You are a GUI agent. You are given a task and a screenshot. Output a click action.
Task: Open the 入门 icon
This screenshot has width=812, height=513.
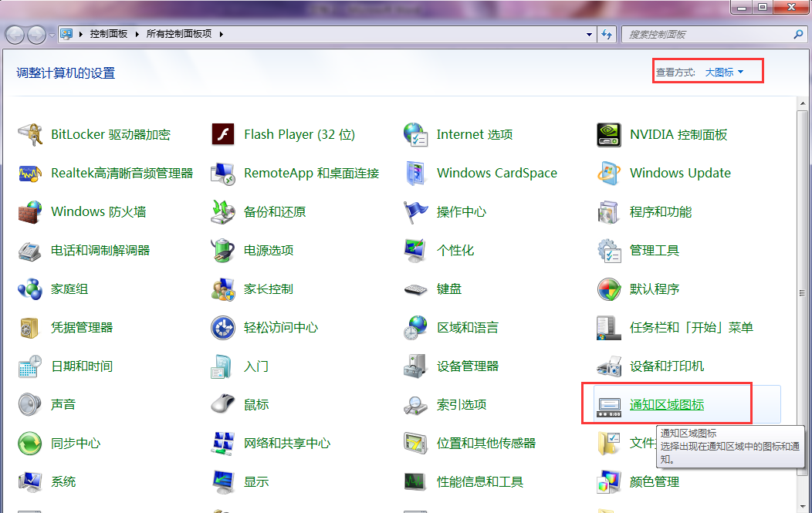click(x=222, y=366)
